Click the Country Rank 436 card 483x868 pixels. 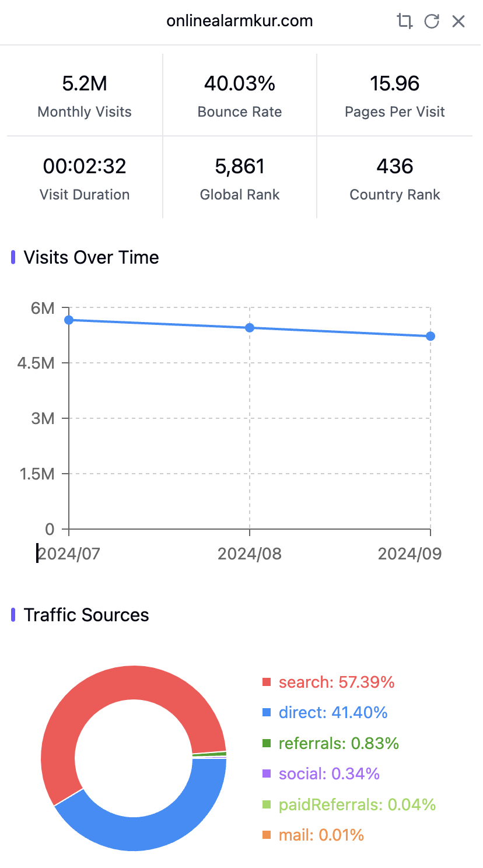[x=395, y=178]
